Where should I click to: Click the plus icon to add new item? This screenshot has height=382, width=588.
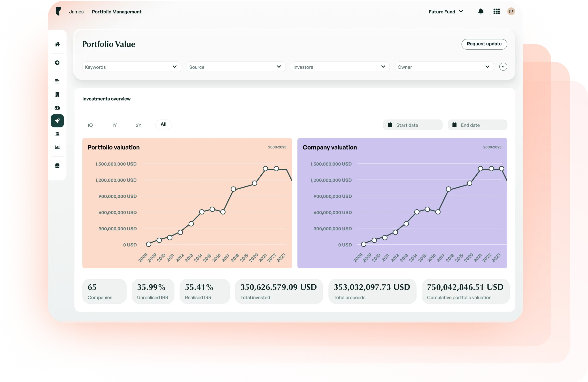pyautogui.click(x=57, y=63)
